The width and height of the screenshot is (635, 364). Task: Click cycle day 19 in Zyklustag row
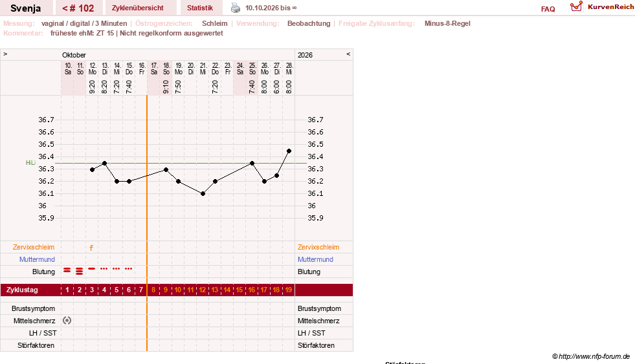[288, 290]
